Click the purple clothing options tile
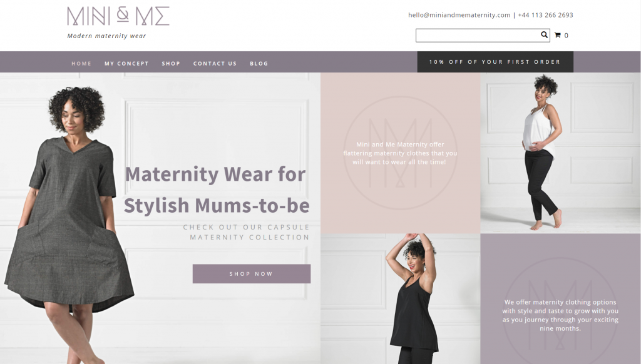This screenshot has width=641, height=364. 560,298
